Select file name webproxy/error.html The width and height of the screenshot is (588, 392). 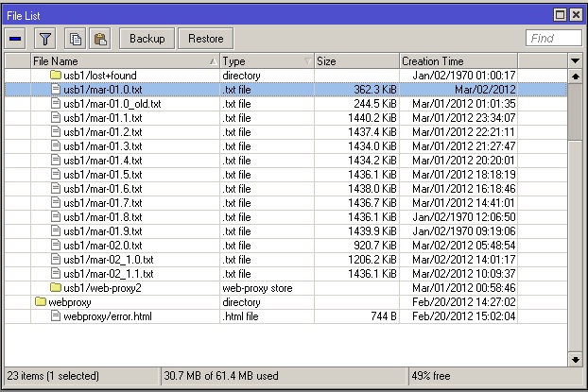click(x=108, y=316)
